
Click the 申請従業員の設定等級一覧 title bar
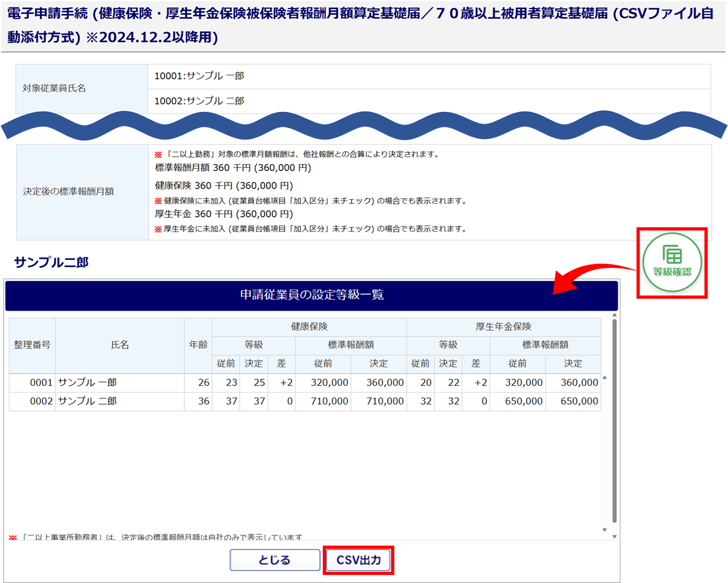[312, 295]
